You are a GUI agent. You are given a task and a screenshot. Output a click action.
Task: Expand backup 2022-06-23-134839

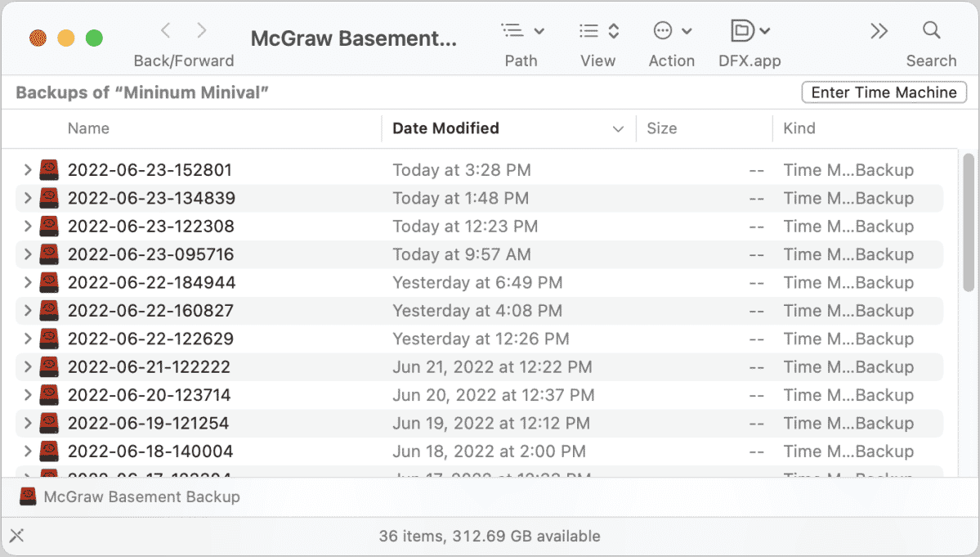[28, 198]
